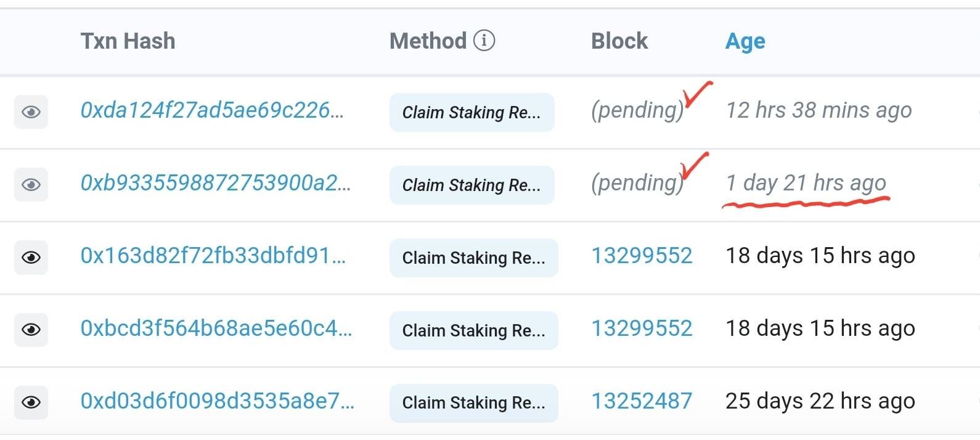Click Claim Staking method badge in first row
The height and width of the screenshot is (440, 980).
click(x=472, y=113)
